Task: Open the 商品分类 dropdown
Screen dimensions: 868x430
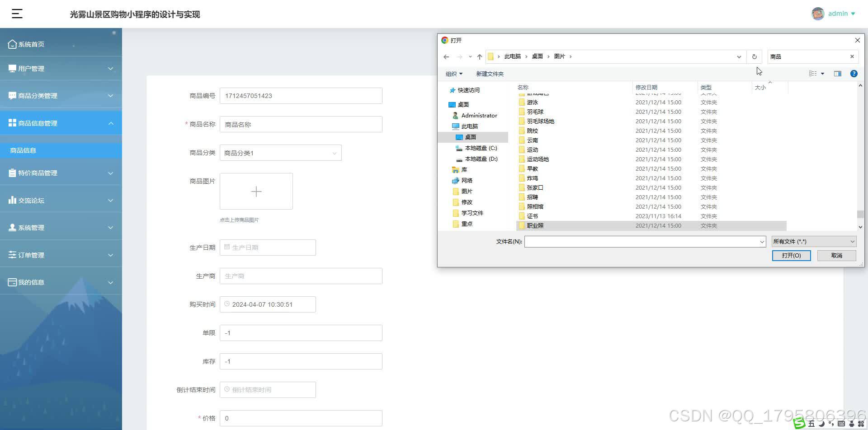Action: [x=281, y=153]
